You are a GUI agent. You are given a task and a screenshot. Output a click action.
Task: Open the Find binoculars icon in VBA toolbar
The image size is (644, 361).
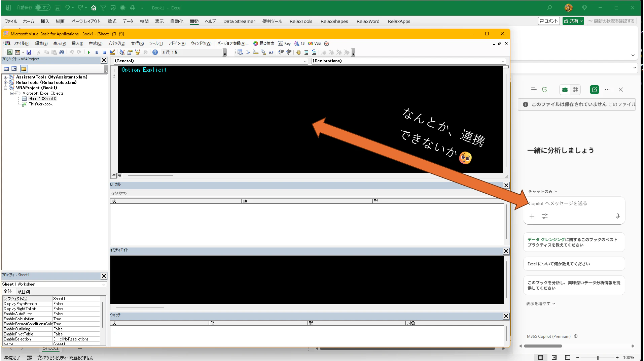[62, 52]
